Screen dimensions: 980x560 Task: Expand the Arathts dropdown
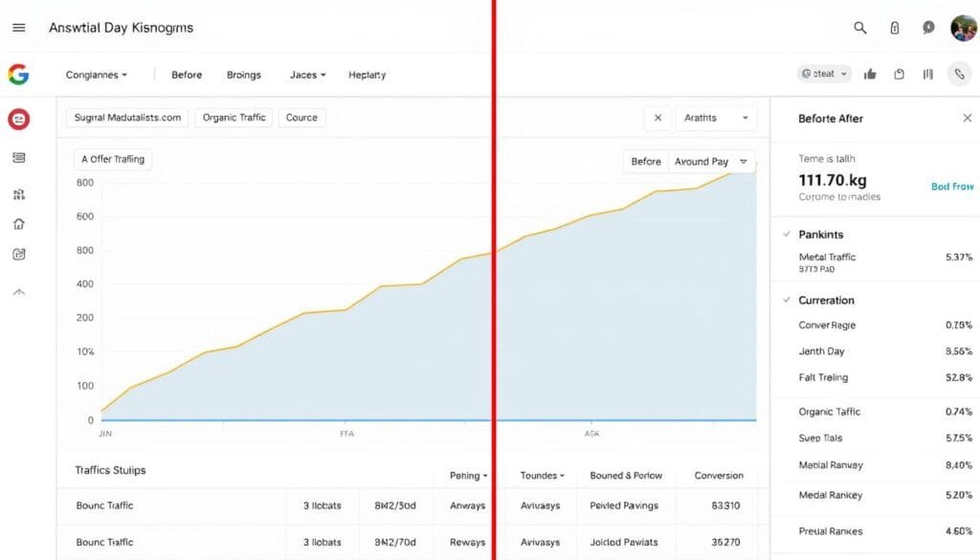(716, 117)
